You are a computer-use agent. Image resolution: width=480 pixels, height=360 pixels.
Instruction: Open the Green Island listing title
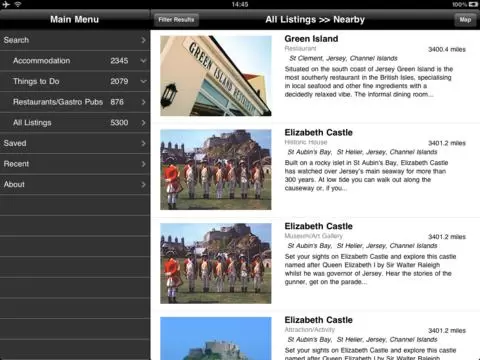click(x=311, y=39)
